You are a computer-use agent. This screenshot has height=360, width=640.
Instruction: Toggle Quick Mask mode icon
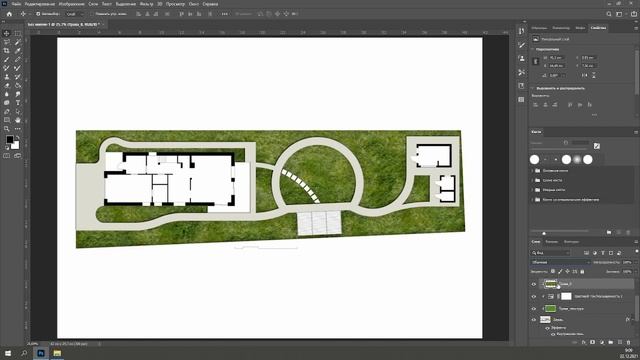(7, 156)
